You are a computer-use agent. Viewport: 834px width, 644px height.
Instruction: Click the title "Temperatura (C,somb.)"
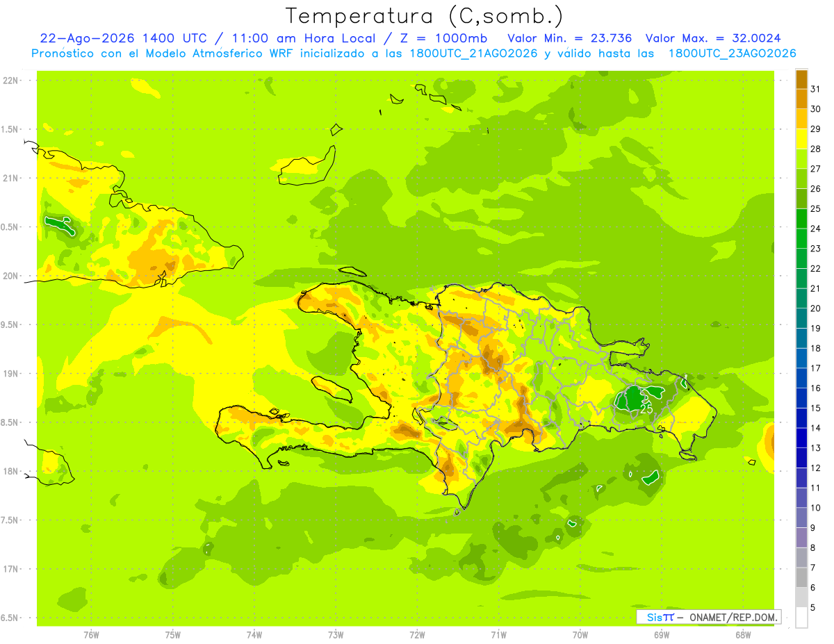[x=424, y=17]
